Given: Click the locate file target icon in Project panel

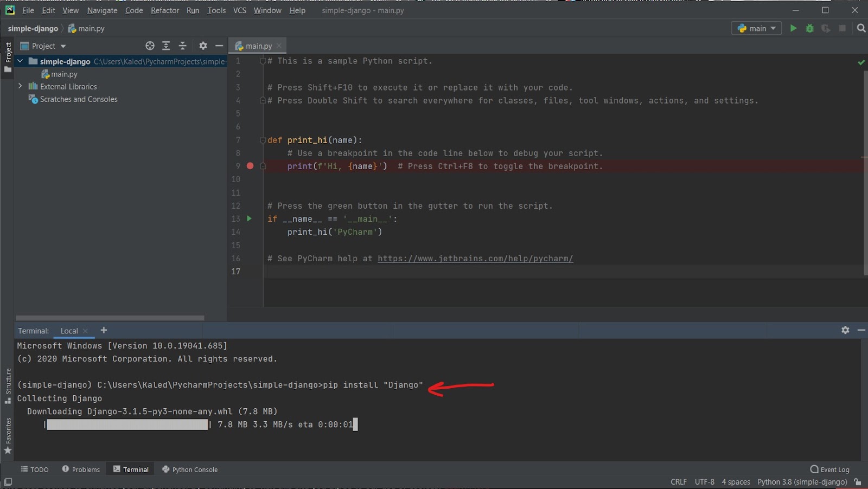Looking at the screenshot, I should tap(150, 46).
